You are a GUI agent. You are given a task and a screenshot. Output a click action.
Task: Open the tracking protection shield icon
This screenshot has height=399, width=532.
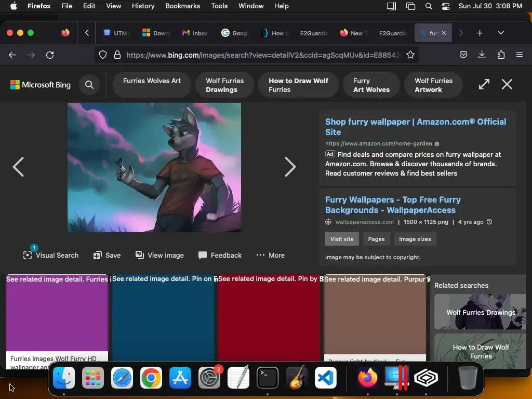pyautogui.click(x=103, y=55)
